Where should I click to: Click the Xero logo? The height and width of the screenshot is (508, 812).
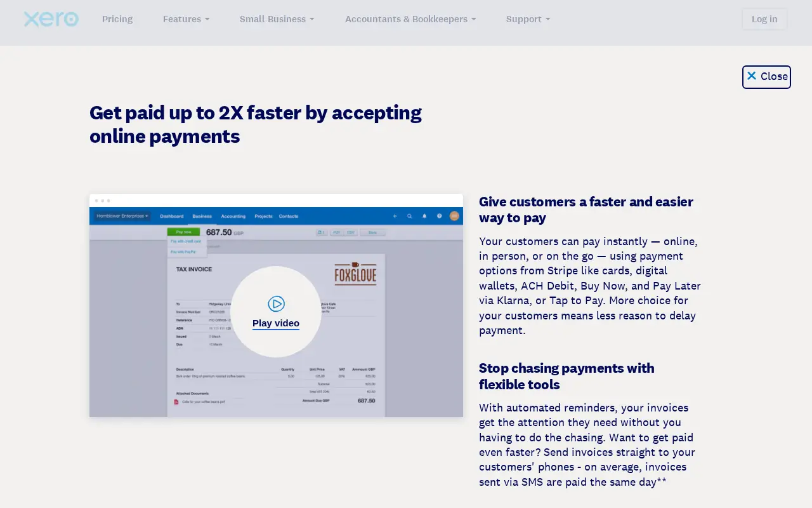pyautogui.click(x=51, y=19)
